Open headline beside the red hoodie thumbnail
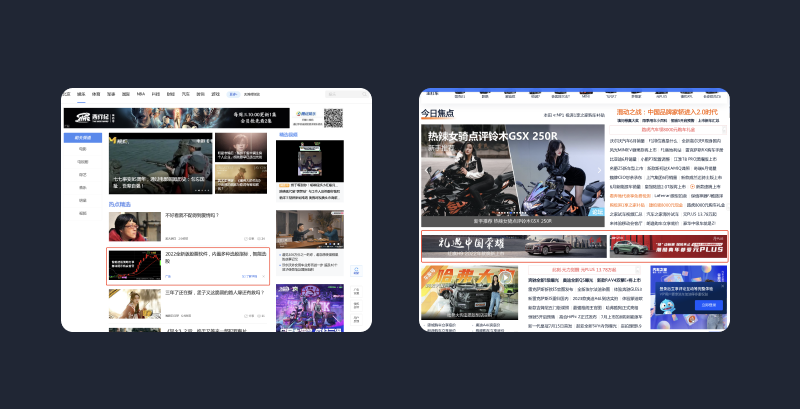 coord(192,215)
